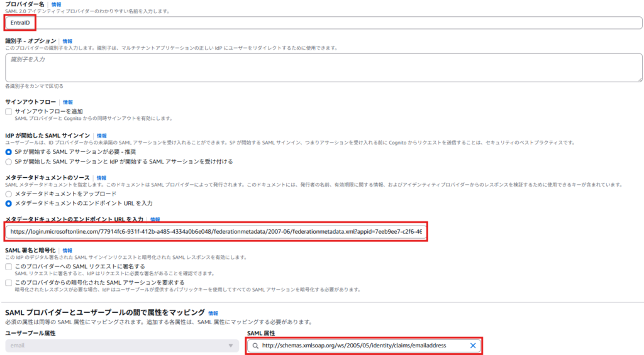Viewport: 644px width, 355px height.
Task: Focus the 識別子を入力 text area
Action: pyautogui.click(x=323, y=68)
